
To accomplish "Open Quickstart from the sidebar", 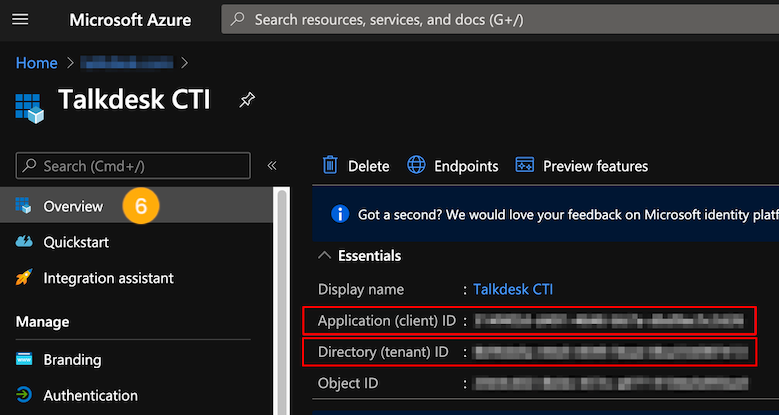I will 76,242.
